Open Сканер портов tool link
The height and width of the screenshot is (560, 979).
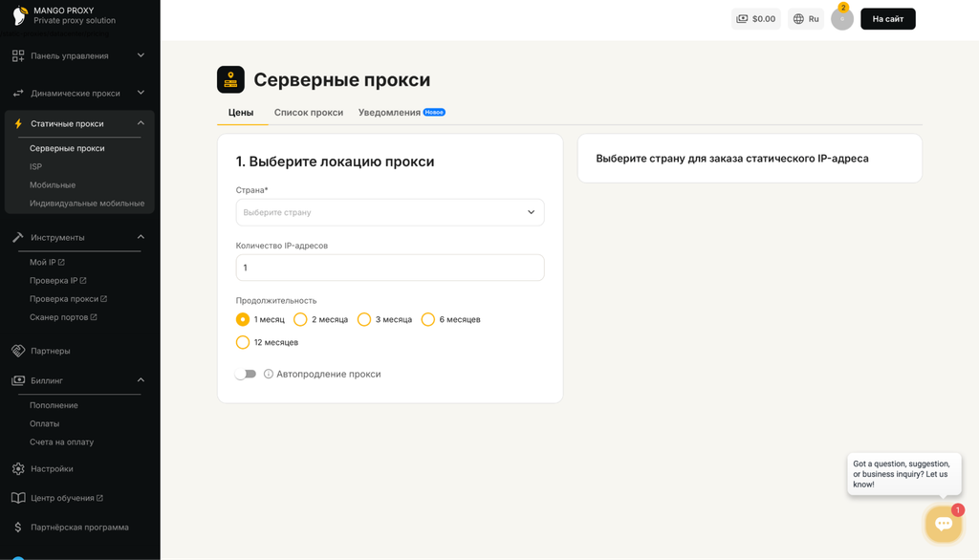coord(58,317)
